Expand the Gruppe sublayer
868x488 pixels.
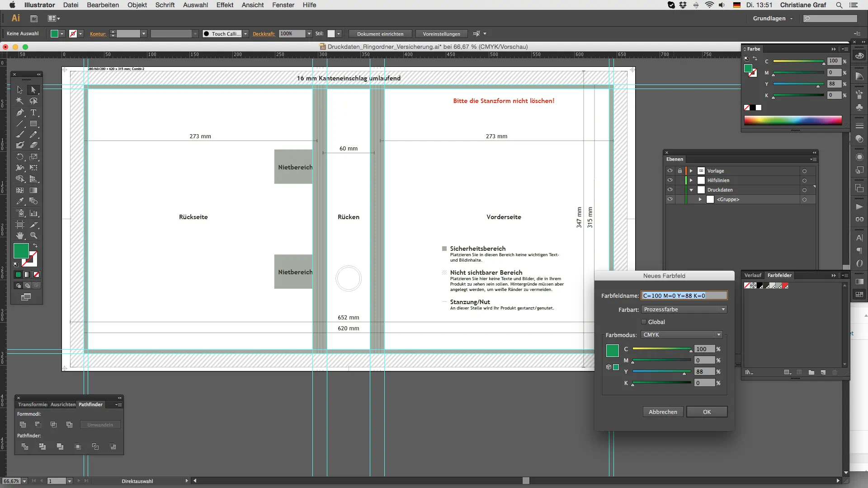click(700, 199)
